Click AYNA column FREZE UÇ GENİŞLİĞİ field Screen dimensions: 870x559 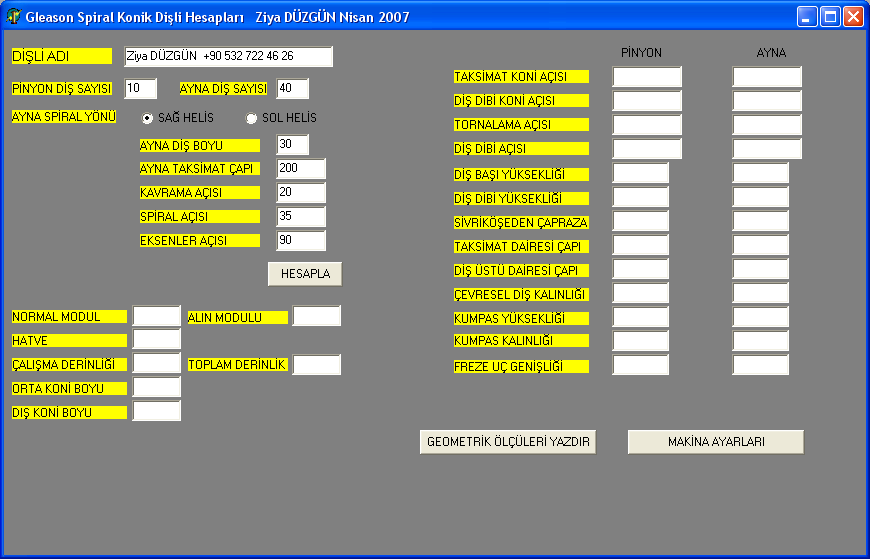760,365
